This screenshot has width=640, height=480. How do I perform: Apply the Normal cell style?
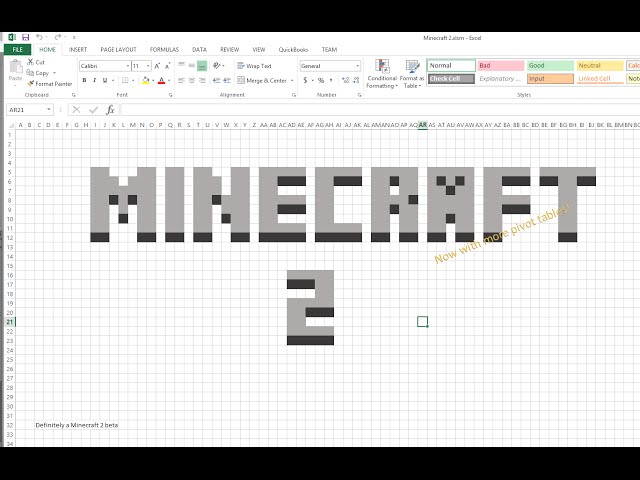(451, 65)
